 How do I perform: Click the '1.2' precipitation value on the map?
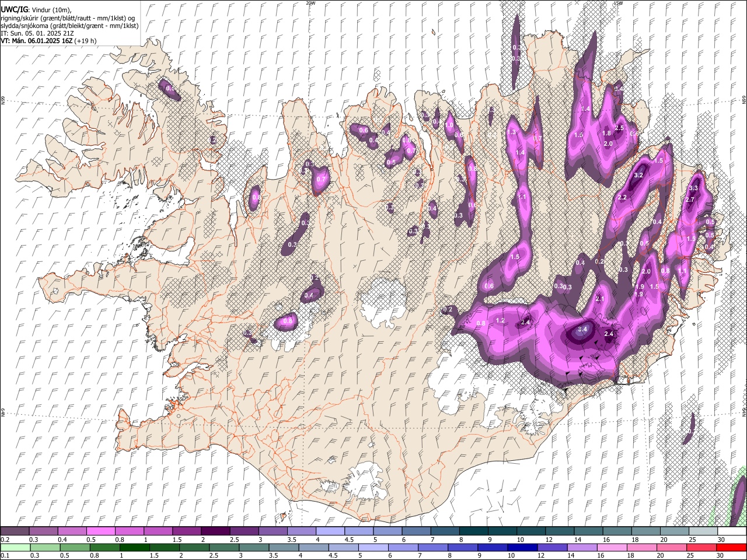tap(500, 320)
